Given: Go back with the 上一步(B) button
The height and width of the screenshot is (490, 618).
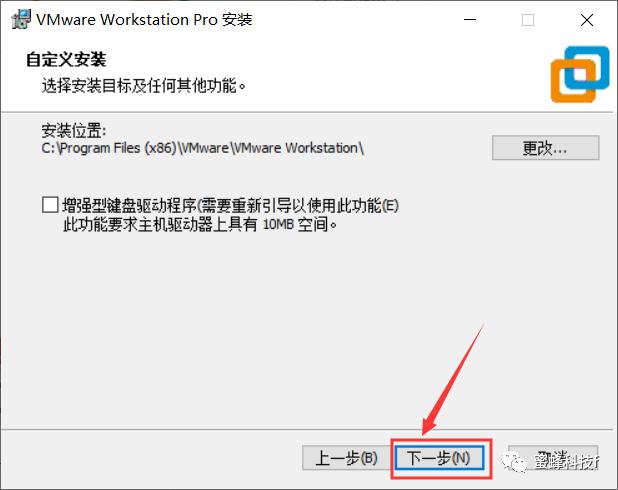Looking at the screenshot, I should pyautogui.click(x=347, y=458).
